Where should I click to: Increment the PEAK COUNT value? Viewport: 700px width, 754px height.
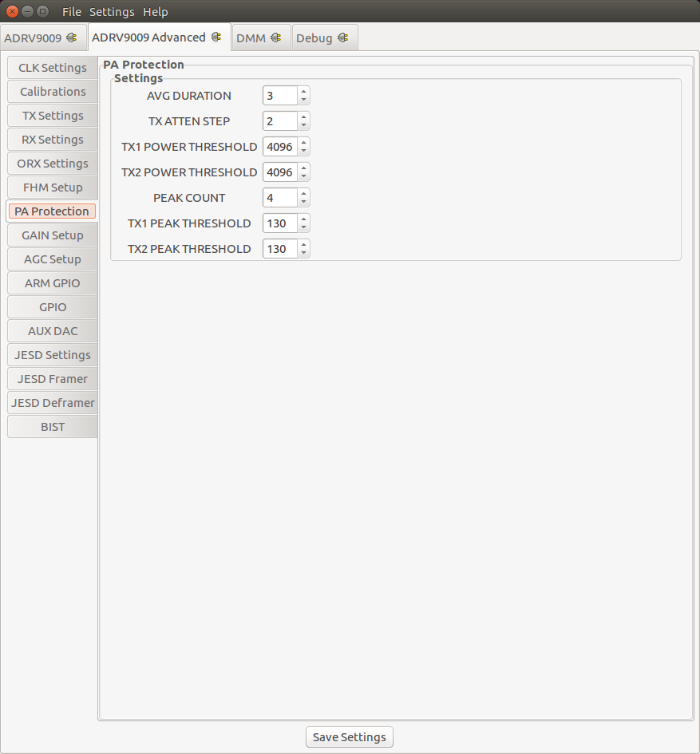click(303, 193)
